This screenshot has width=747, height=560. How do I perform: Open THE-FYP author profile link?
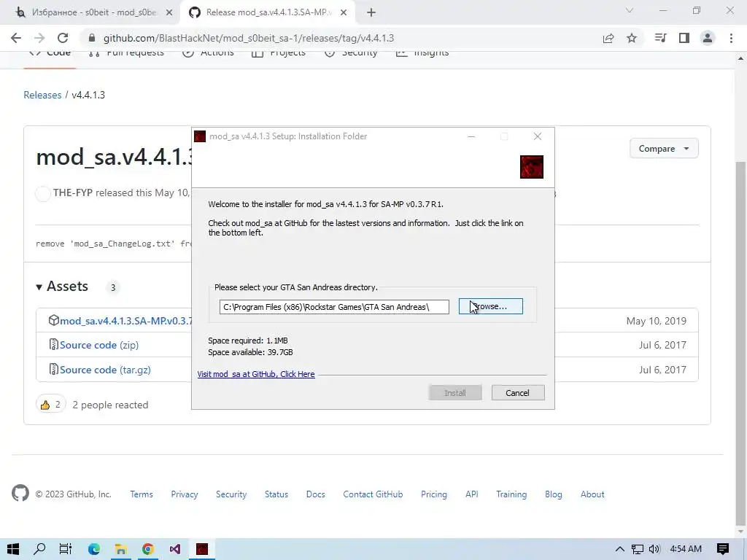tap(72, 192)
